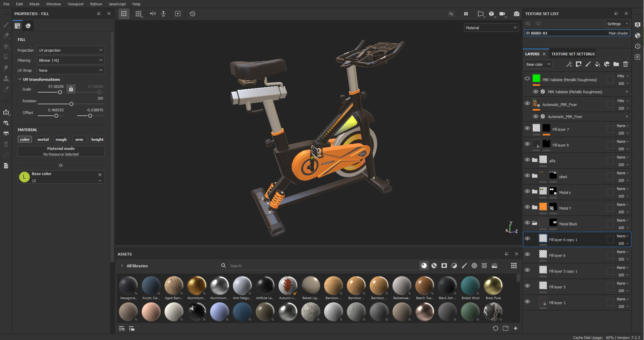The image size is (644, 340).
Task: Open the Python menu
Action: click(x=96, y=4)
